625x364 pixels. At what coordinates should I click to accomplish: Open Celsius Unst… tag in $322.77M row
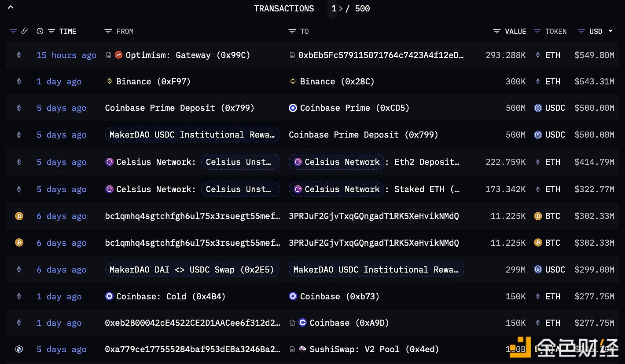click(240, 189)
